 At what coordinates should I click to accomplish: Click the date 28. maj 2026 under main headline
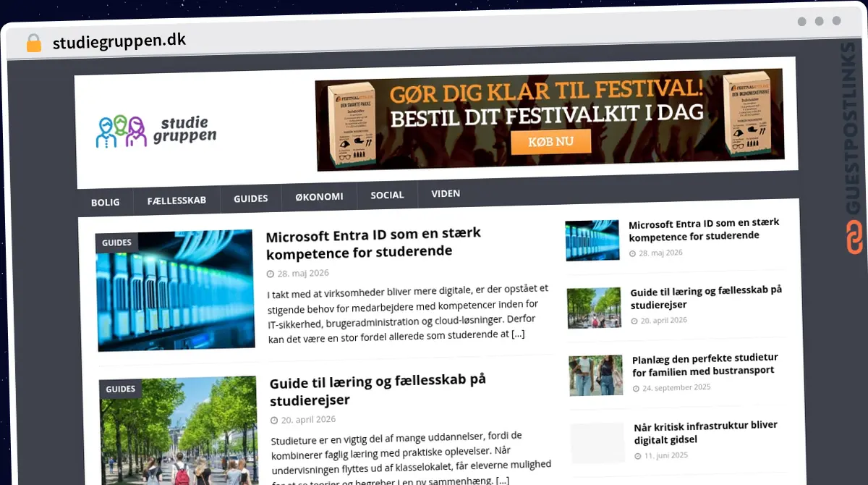point(303,273)
